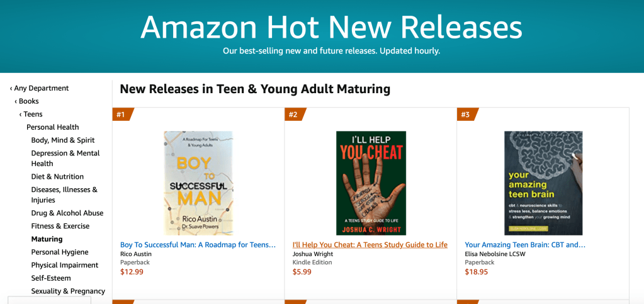Navigate up to Teens category
The image size is (644, 304).
tap(33, 114)
